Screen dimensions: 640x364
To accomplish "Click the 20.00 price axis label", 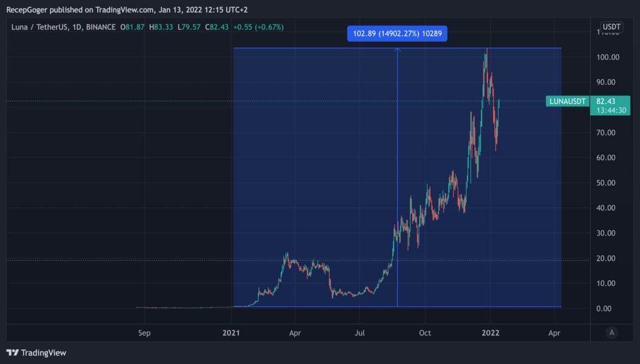I will 606,258.
